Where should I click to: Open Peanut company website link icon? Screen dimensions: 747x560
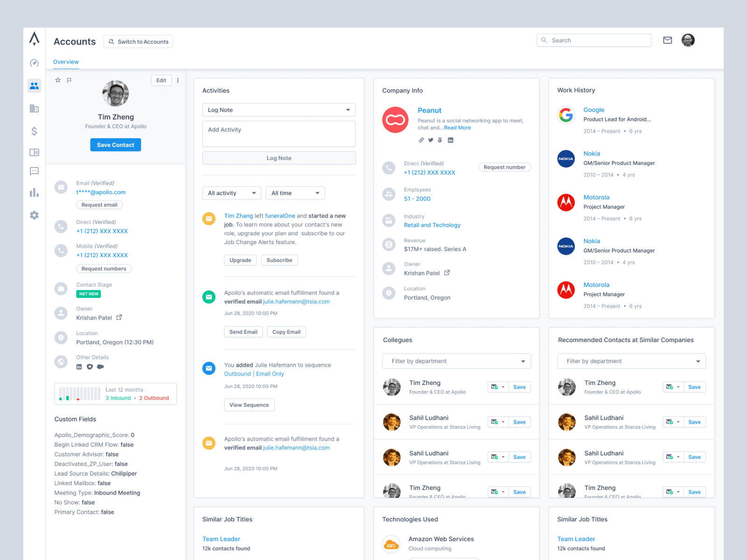tap(421, 140)
